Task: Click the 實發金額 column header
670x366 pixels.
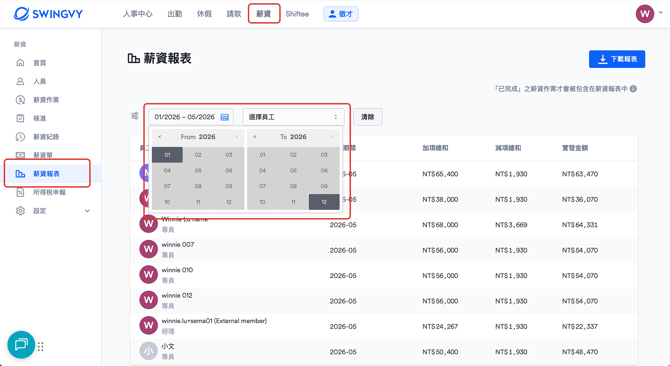Action: pos(575,148)
